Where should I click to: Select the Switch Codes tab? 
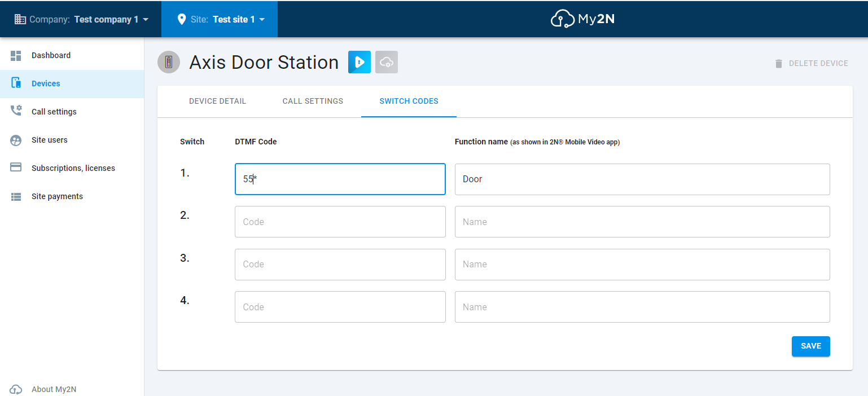[408, 101]
